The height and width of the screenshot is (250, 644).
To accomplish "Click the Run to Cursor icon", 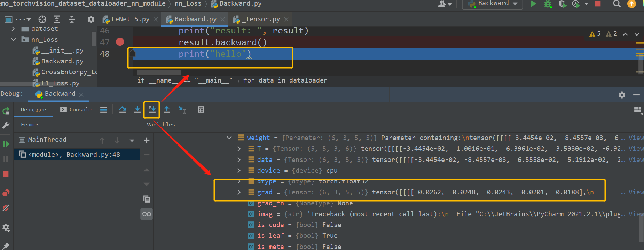I will [182, 109].
